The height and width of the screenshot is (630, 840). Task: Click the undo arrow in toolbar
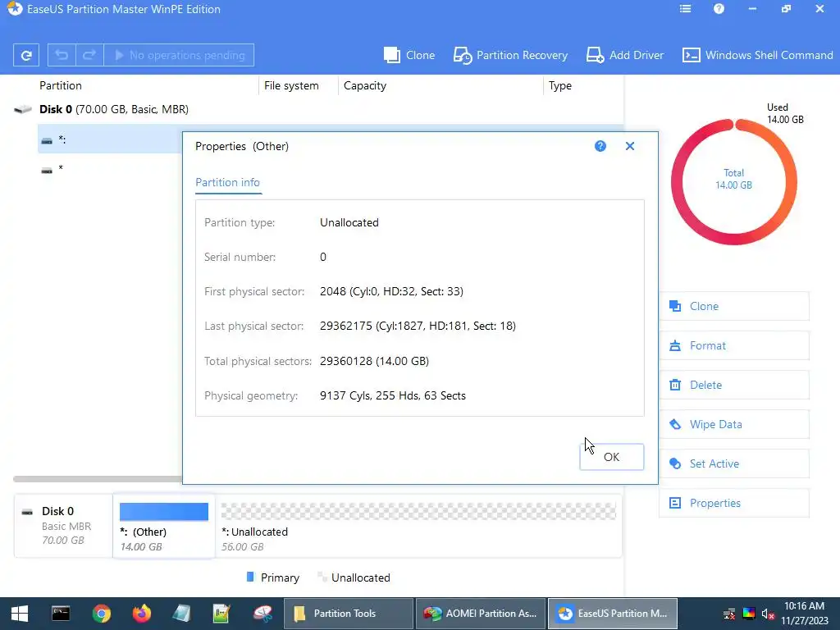point(62,55)
